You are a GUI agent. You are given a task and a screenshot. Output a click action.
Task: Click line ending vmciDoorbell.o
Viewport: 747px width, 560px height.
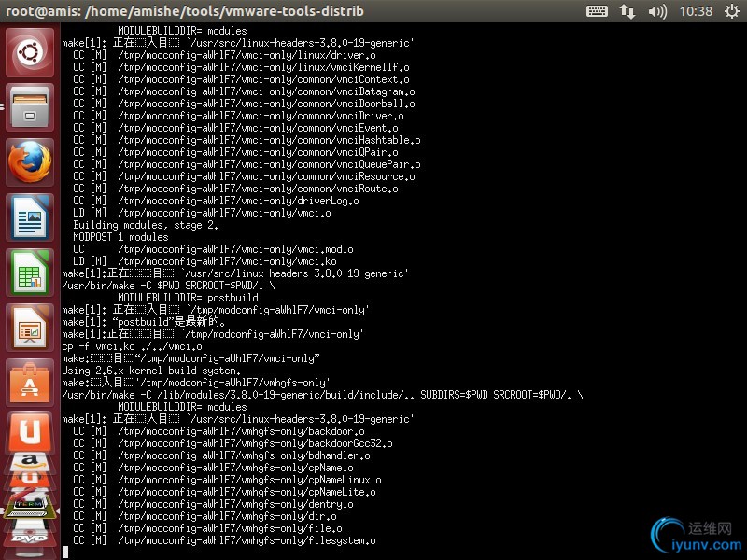244,104
